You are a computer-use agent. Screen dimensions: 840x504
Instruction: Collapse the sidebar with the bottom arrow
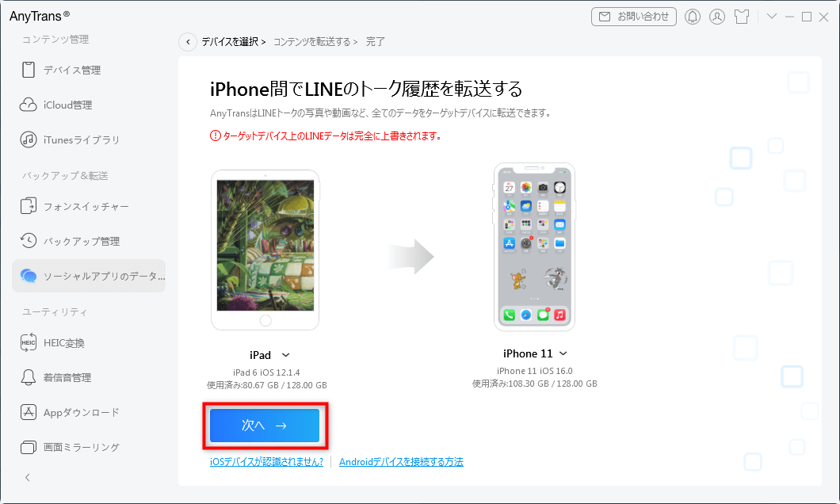[x=28, y=478]
